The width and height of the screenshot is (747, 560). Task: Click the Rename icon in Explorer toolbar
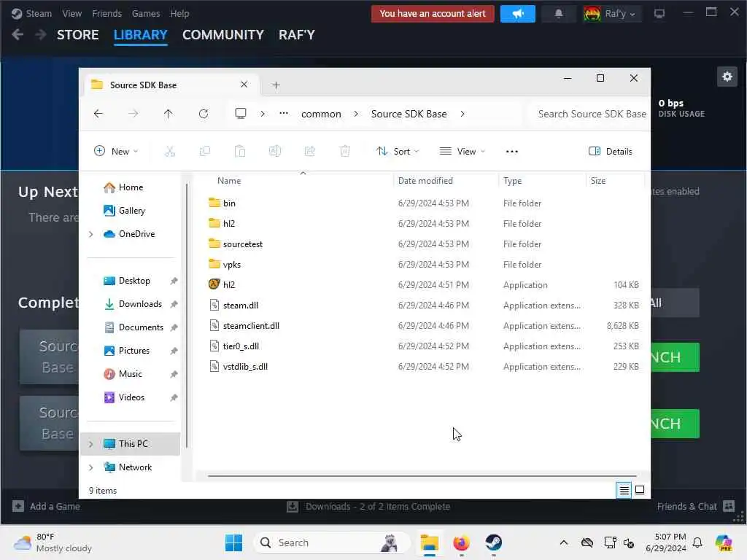coord(275,152)
